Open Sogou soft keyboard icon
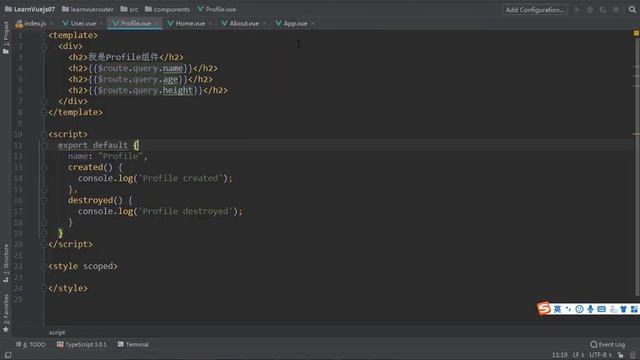The height and width of the screenshot is (360, 640). tap(601, 309)
